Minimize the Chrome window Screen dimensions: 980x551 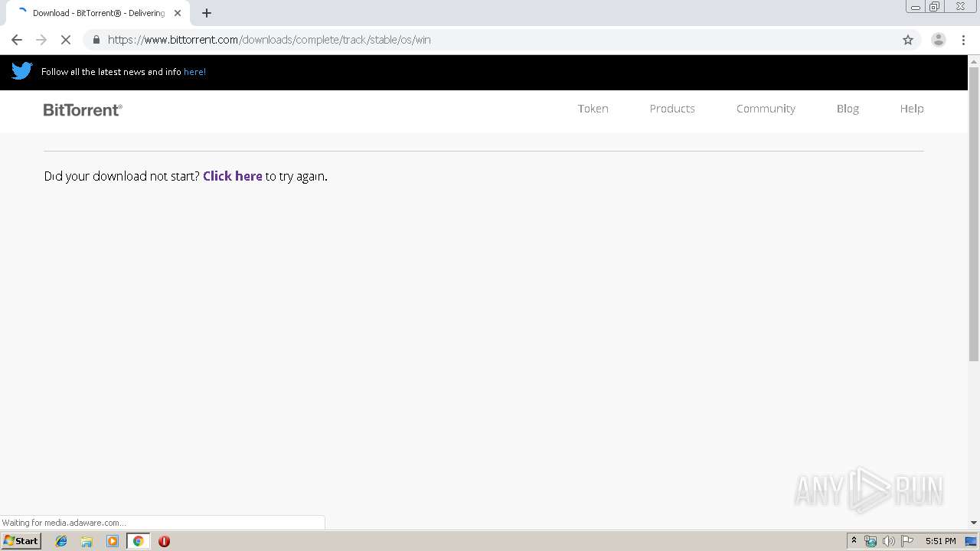pyautogui.click(x=915, y=7)
